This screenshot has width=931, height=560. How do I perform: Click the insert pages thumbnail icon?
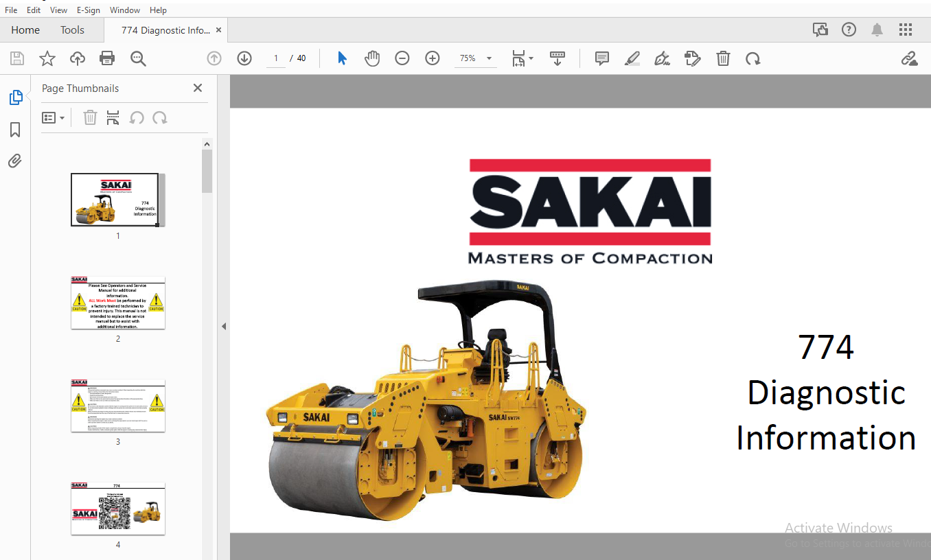click(x=113, y=118)
